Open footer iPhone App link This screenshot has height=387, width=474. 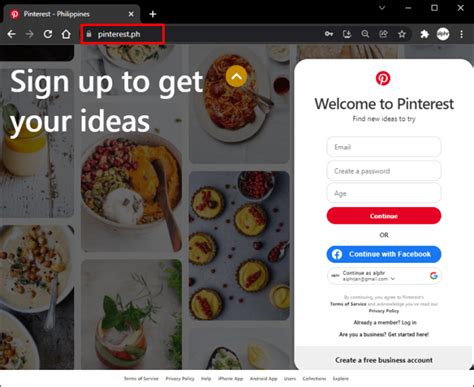click(230, 379)
